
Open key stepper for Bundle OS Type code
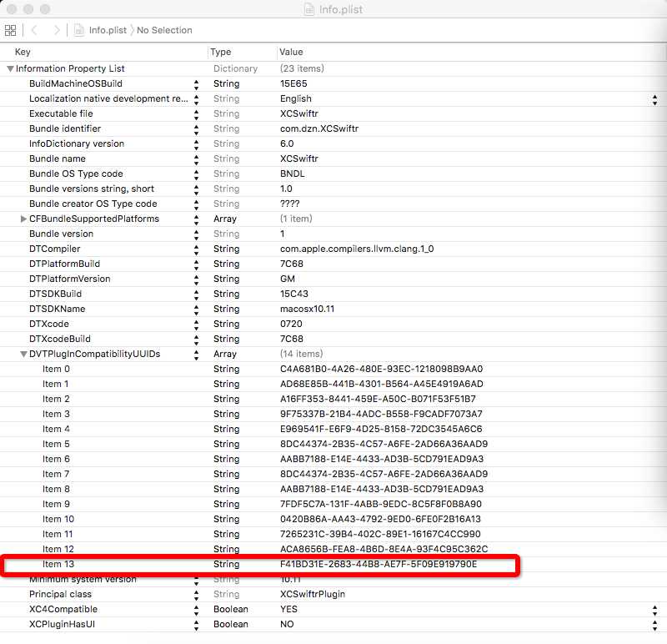(196, 174)
